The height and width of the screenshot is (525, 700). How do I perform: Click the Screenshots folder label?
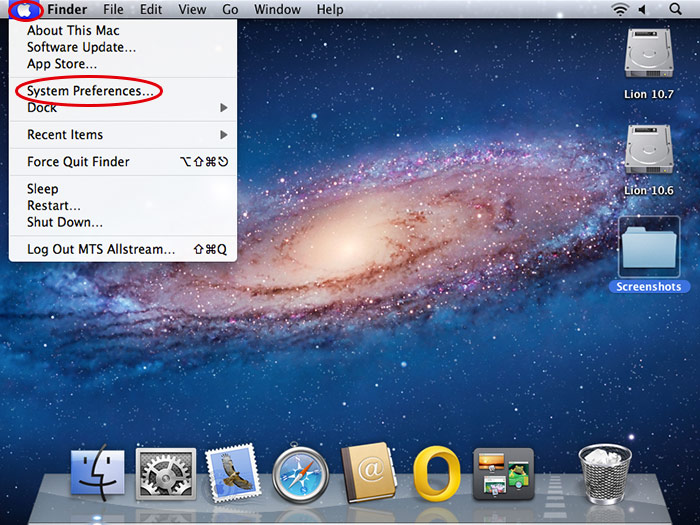coord(649,287)
